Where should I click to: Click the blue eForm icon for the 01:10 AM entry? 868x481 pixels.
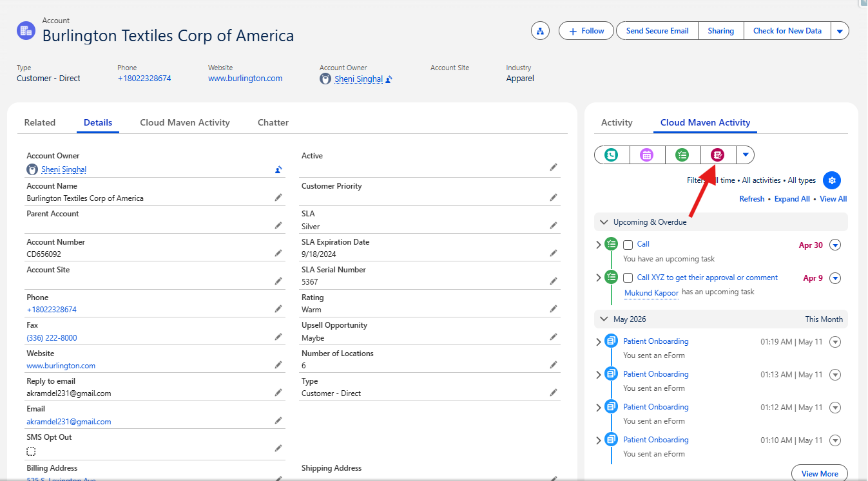tap(612, 440)
